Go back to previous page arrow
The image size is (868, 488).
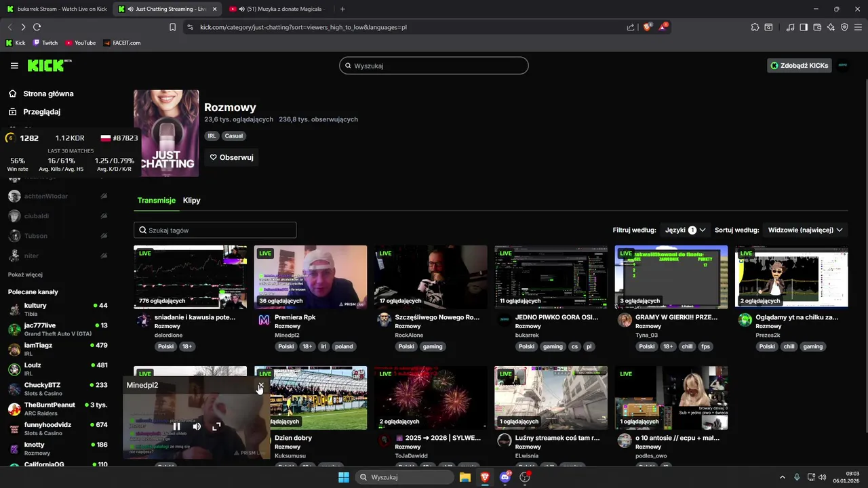(9, 27)
